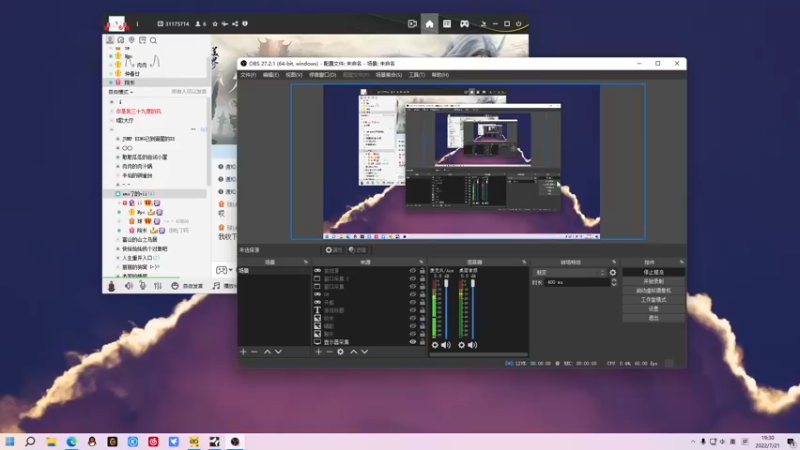
Task: Open 视图(V) menu in OBS
Action: 294,74
